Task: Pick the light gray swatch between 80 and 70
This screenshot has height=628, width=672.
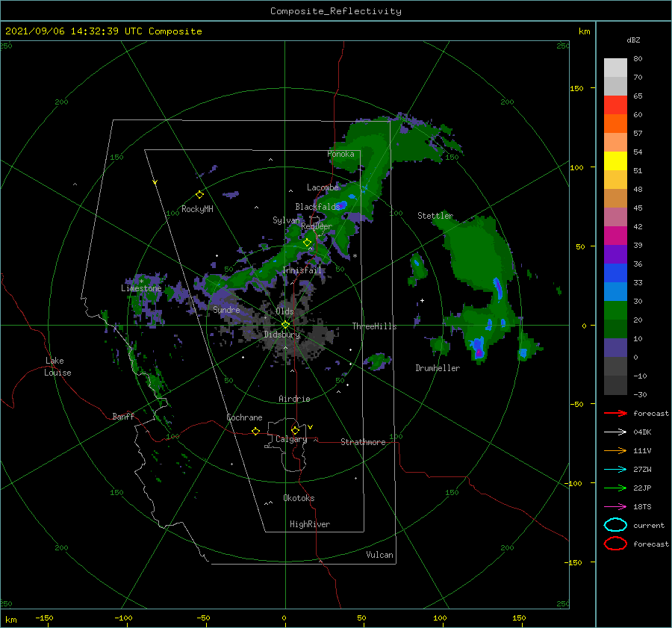Action: (615, 68)
